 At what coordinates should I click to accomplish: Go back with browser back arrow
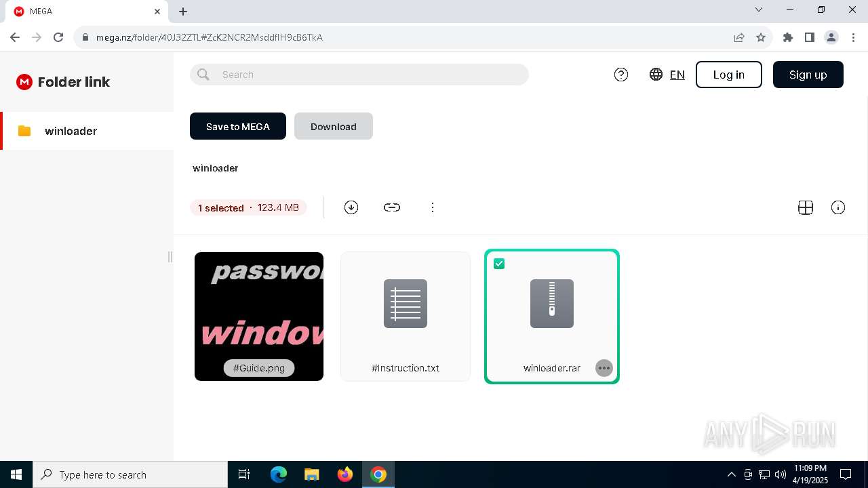point(15,37)
